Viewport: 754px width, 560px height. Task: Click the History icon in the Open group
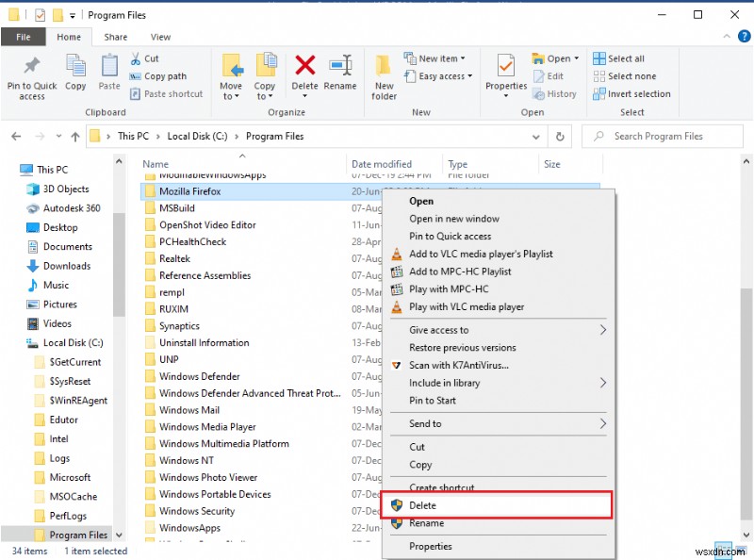coord(556,93)
